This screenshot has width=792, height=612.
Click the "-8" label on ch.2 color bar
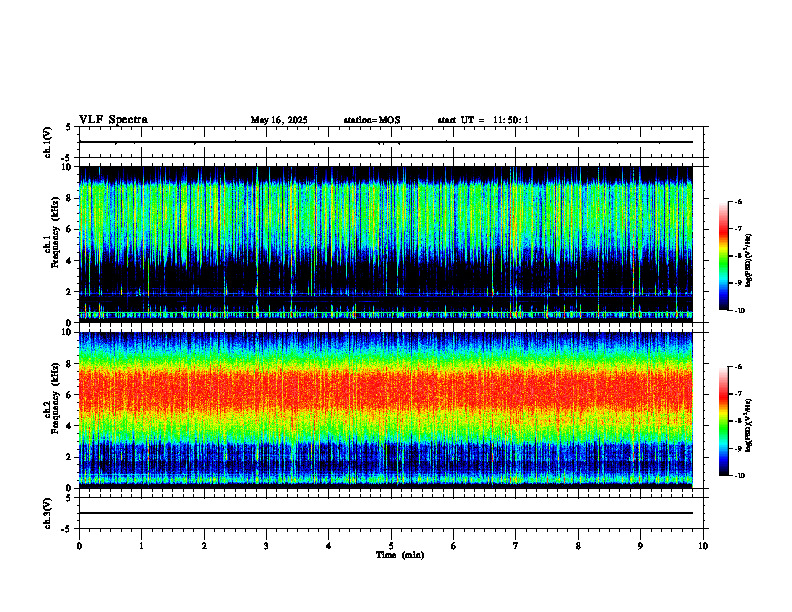click(738, 421)
